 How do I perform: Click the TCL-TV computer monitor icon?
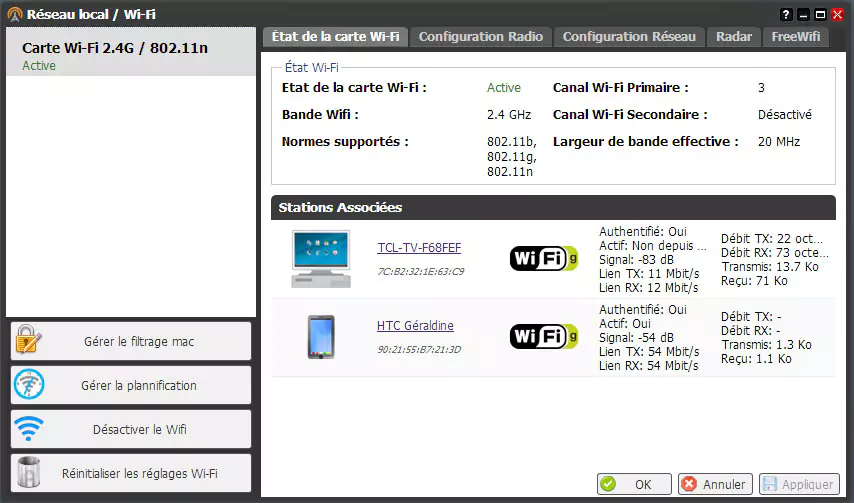(321, 259)
